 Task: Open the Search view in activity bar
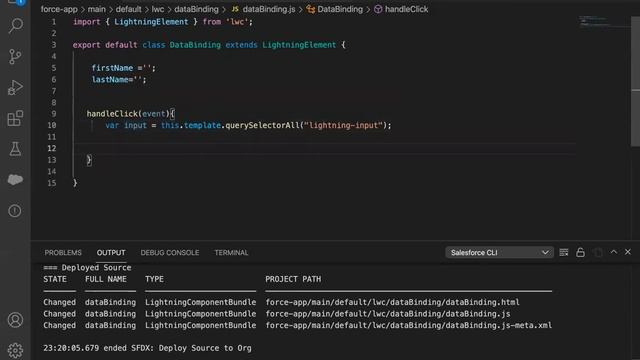click(15, 25)
